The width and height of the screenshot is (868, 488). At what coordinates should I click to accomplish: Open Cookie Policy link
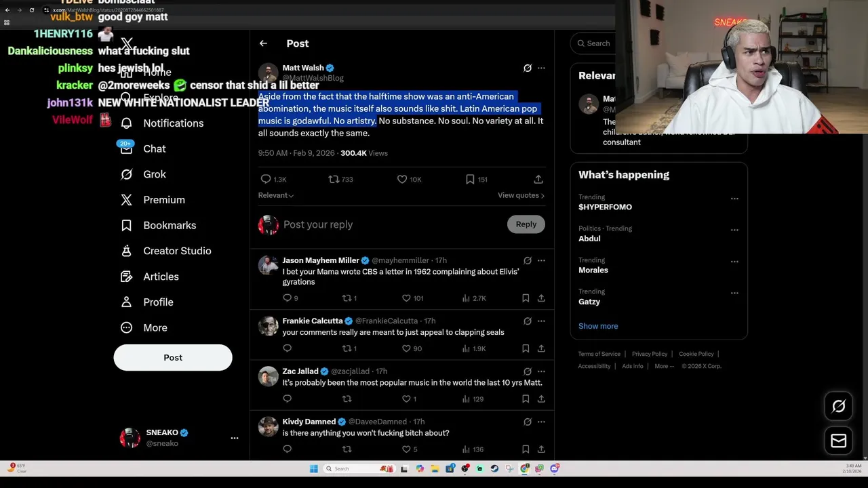696,354
